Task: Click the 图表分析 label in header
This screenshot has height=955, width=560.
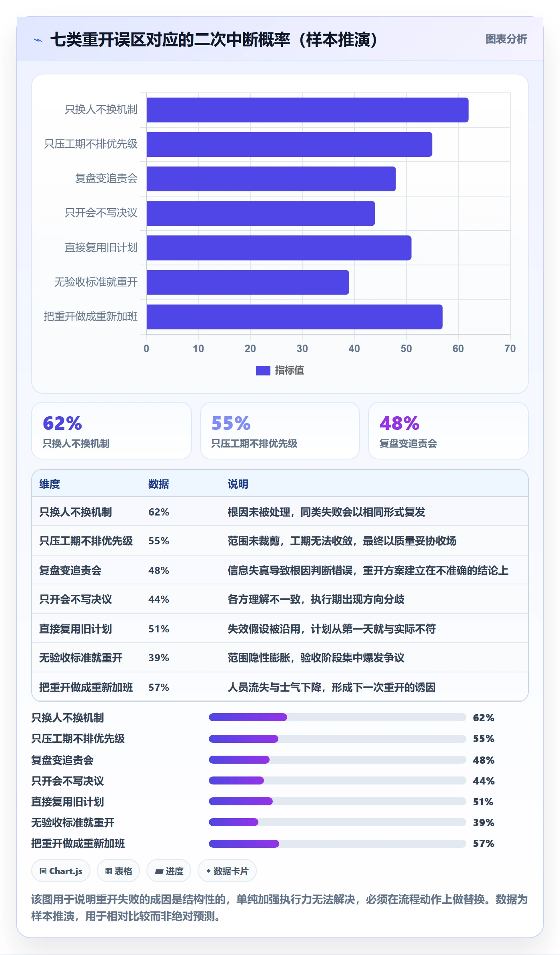Action: pos(506,39)
